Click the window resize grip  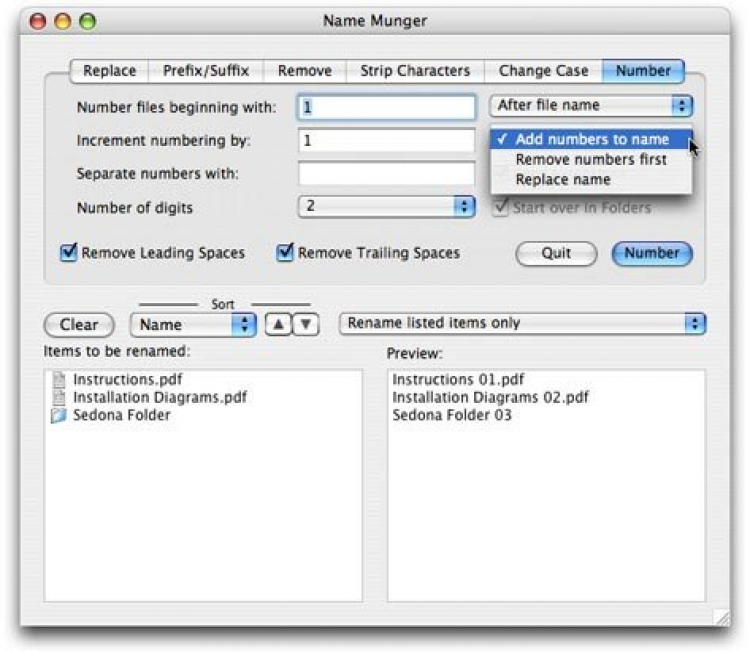pyautogui.click(x=721, y=617)
